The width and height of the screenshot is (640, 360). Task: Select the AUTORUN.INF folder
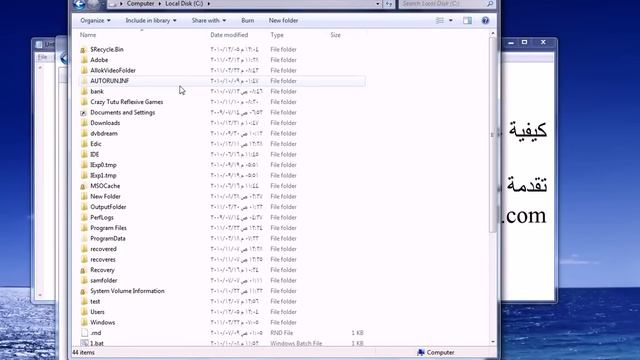tap(222, 81)
